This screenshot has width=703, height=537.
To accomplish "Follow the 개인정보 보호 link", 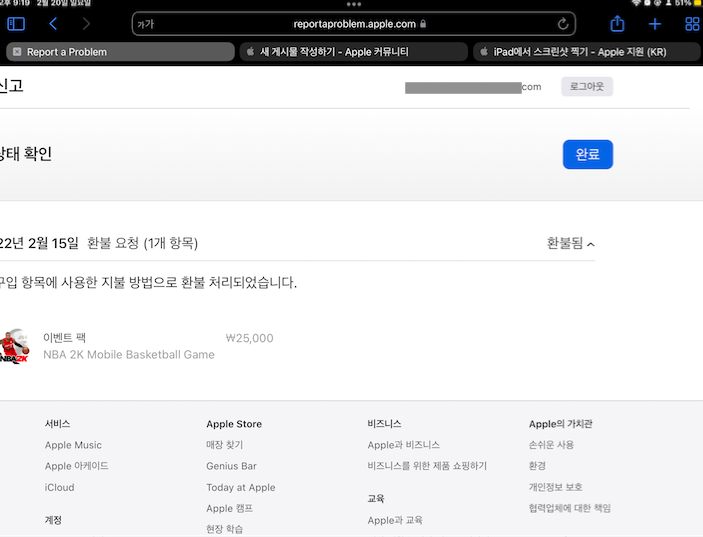I will click(x=555, y=487).
